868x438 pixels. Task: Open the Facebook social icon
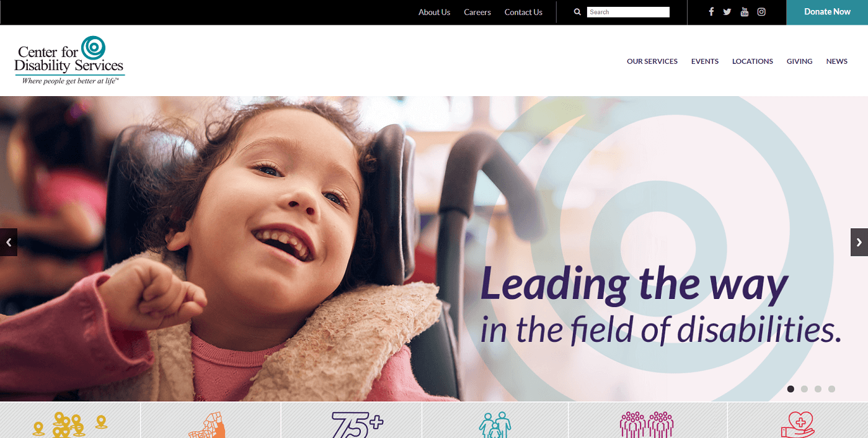click(x=711, y=12)
